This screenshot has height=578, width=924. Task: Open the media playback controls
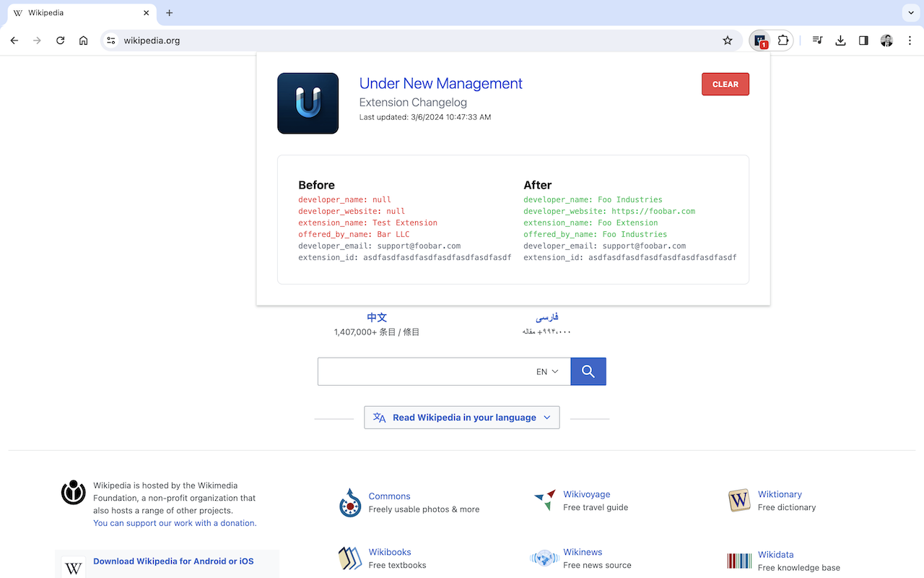[817, 40]
